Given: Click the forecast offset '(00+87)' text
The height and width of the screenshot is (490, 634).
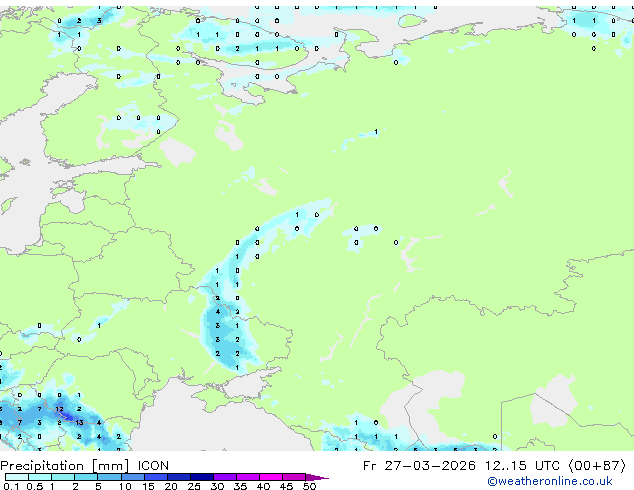Looking at the screenshot, I should click(597, 466).
